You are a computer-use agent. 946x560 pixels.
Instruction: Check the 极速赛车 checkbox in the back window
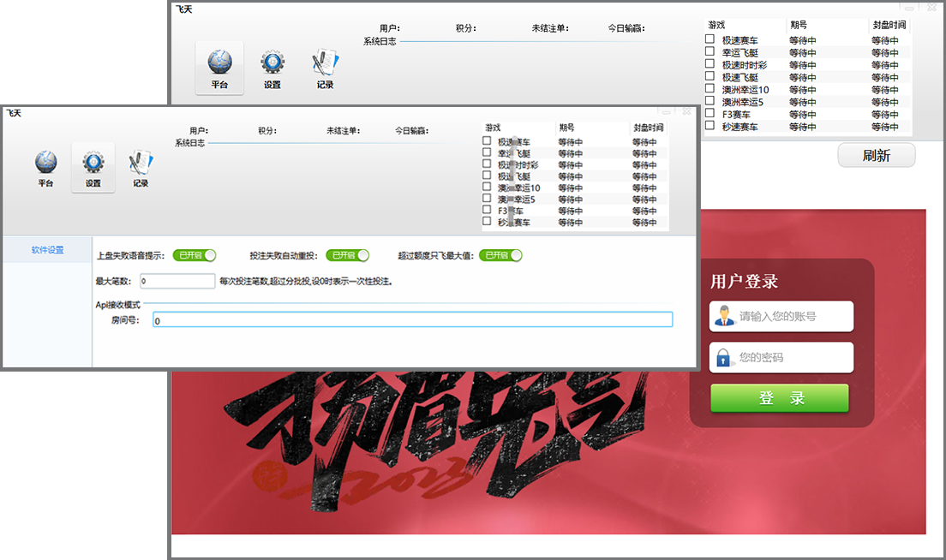[x=709, y=39]
